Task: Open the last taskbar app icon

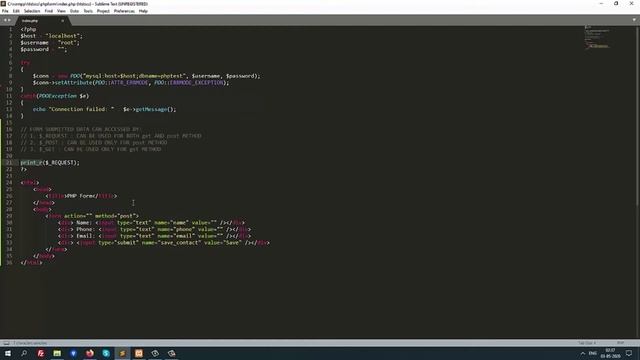Action: click(x=171, y=353)
